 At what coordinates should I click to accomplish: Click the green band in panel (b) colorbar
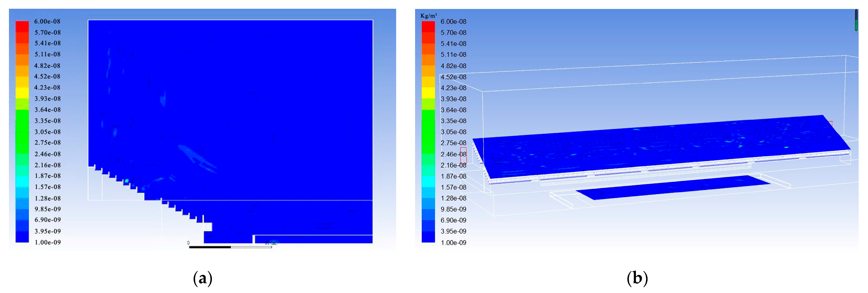(x=428, y=132)
